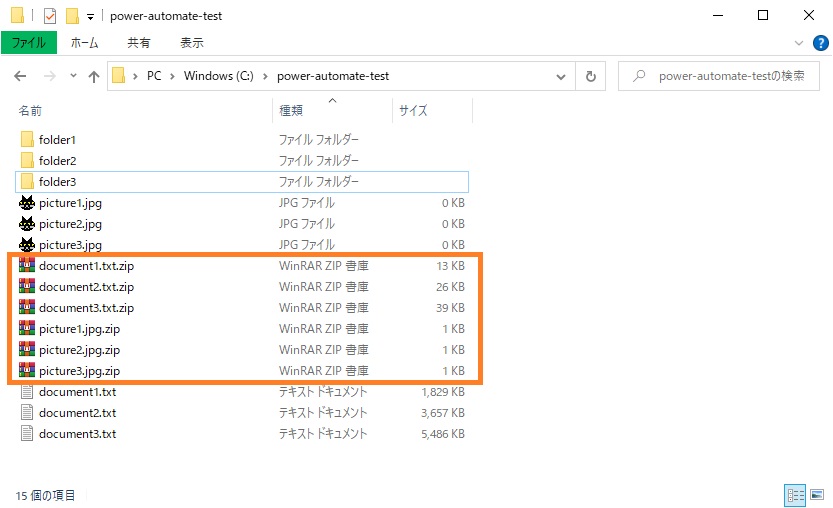The height and width of the screenshot is (508, 833).
Task: Expand chevron before PC in address bar
Action: (135, 77)
